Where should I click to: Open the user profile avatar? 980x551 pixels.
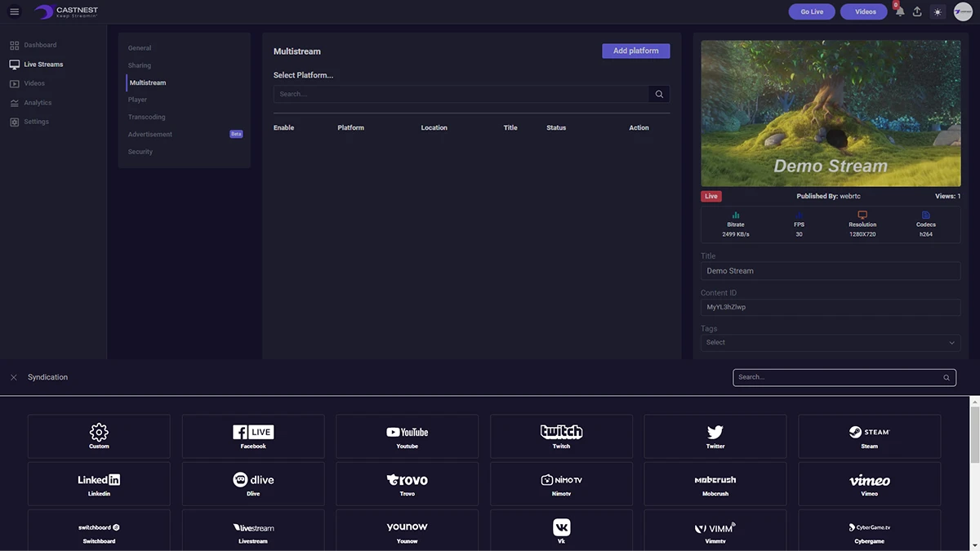pyautogui.click(x=963, y=11)
